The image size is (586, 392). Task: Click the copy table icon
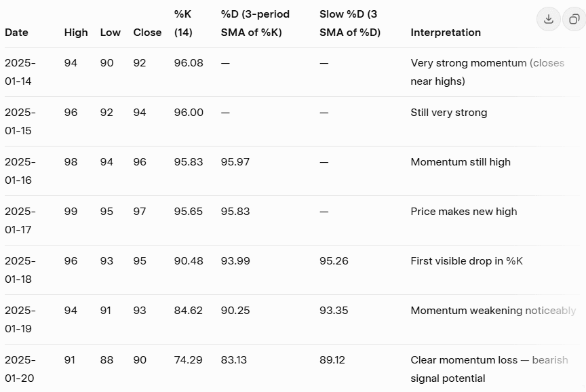[573, 19]
